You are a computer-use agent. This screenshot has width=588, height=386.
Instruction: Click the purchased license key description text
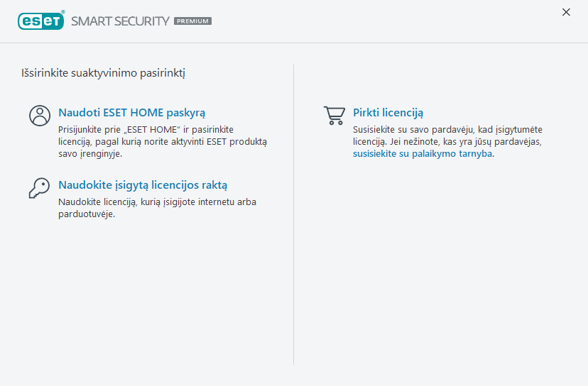coord(157,202)
